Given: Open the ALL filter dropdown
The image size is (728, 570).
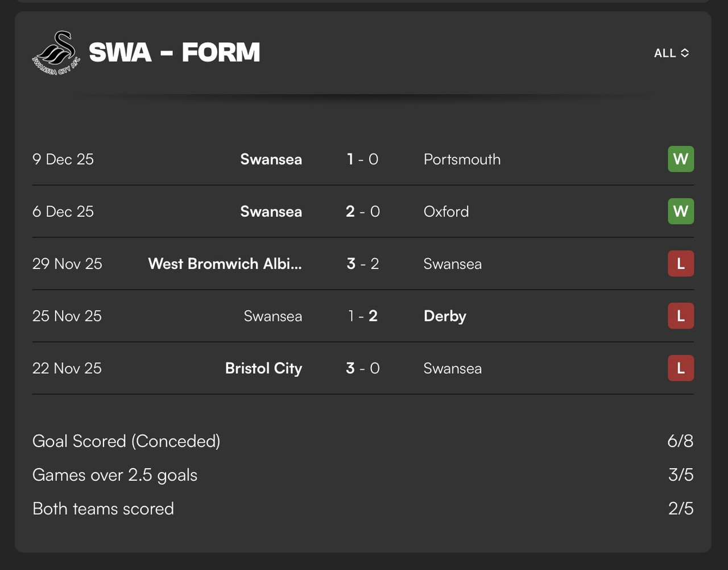Looking at the screenshot, I should [x=672, y=53].
